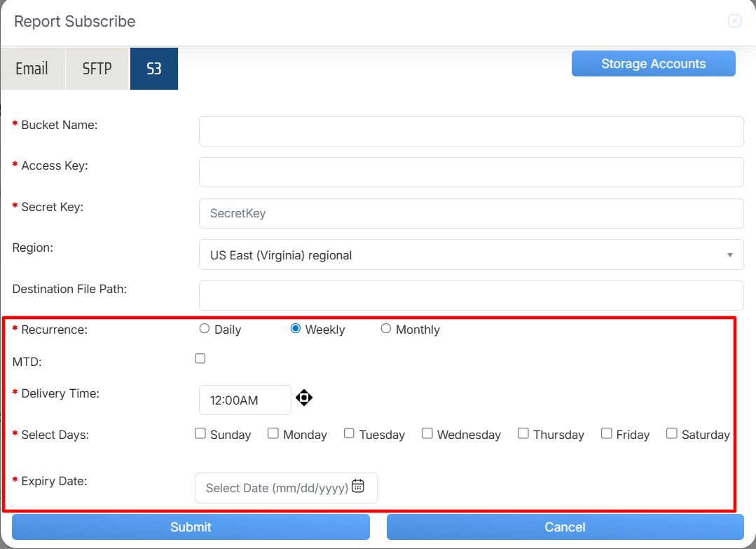Enable the MTD checkbox
Image resolution: width=756 pixels, height=549 pixels.
click(x=200, y=359)
